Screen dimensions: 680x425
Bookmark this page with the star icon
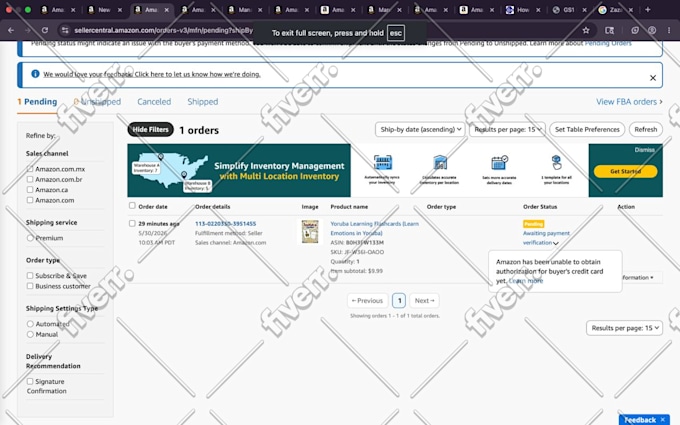[x=586, y=30]
